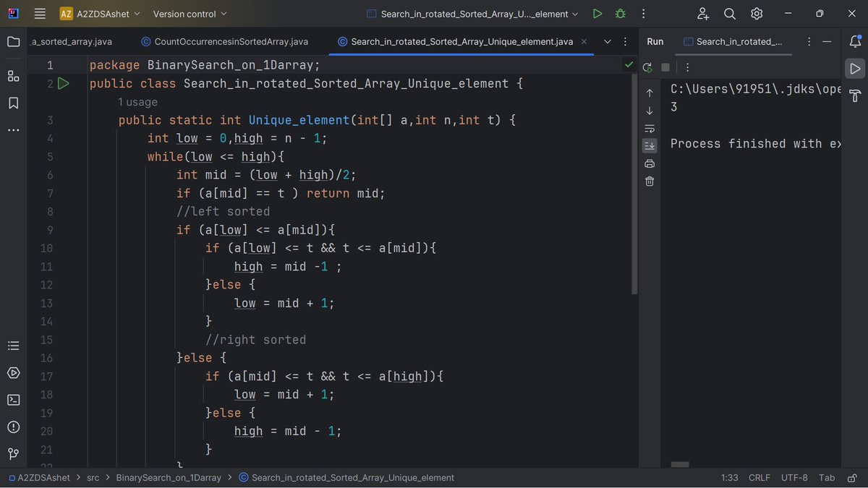This screenshot has height=488, width=868.
Task: Run the program with the green play button
Action: (x=597, y=13)
